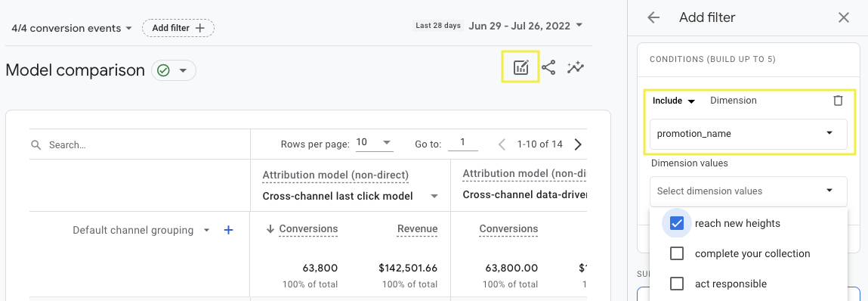This screenshot has width=868, height=301.
Task: Open the Insights sparkline icon
Action: pyautogui.click(x=576, y=67)
